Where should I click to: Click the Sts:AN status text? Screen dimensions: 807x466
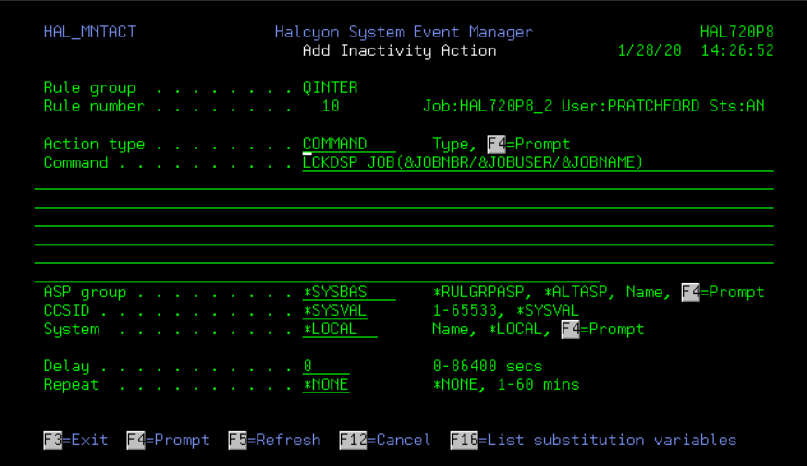(737, 106)
